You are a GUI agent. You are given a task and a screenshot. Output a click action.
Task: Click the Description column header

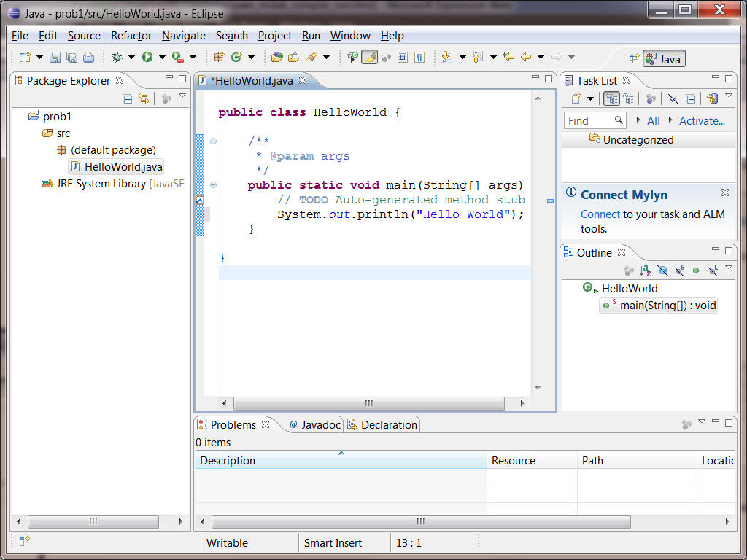341,461
